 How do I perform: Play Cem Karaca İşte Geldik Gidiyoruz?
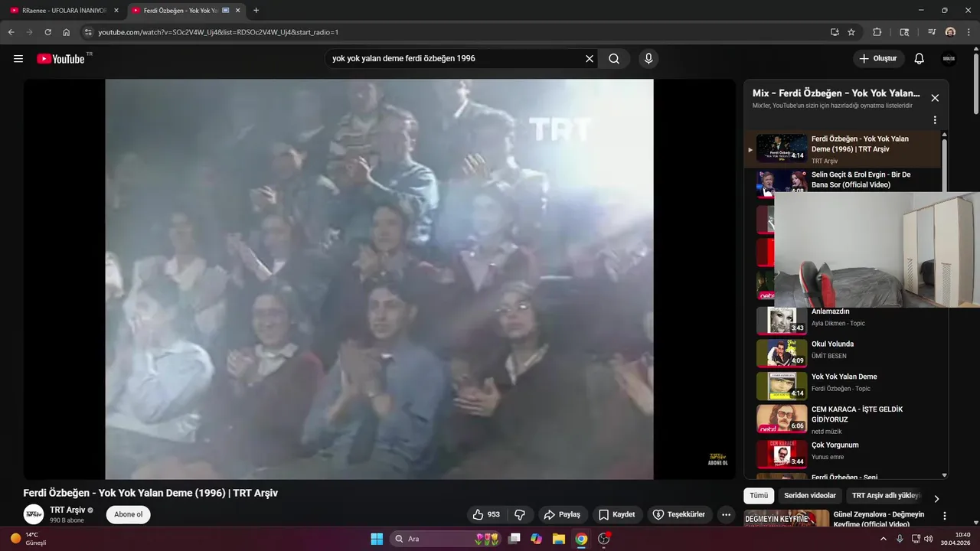(842, 419)
